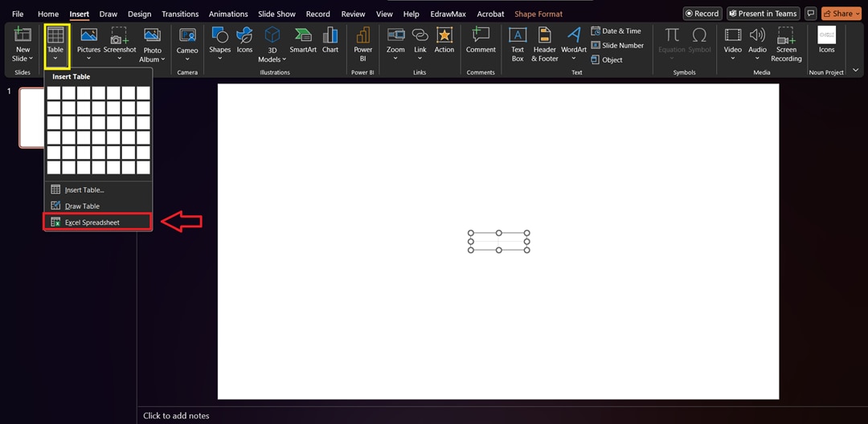Expand the 3D Models dropdown arrow
Image resolution: width=868 pixels, height=424 pixels.
[284, 59]
